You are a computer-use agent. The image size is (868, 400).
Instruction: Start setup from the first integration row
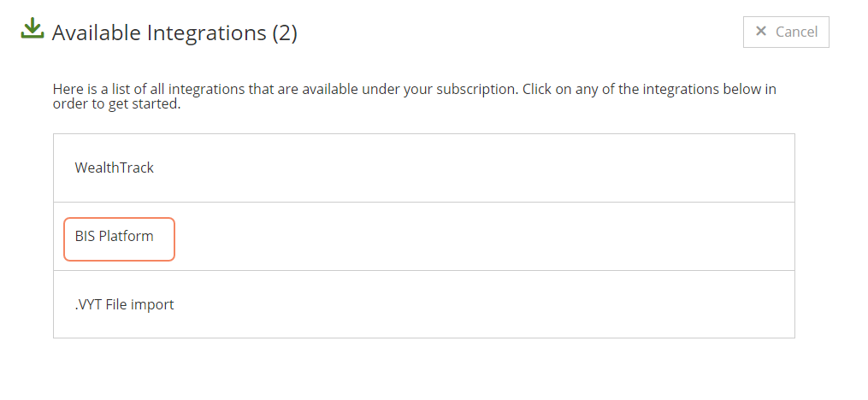pyautogui.click(x=424, y=168)
